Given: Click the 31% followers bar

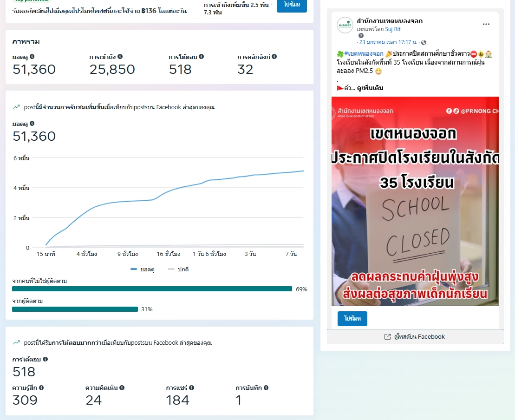Looking at the screenshot, I should click(x=75, y=309).
